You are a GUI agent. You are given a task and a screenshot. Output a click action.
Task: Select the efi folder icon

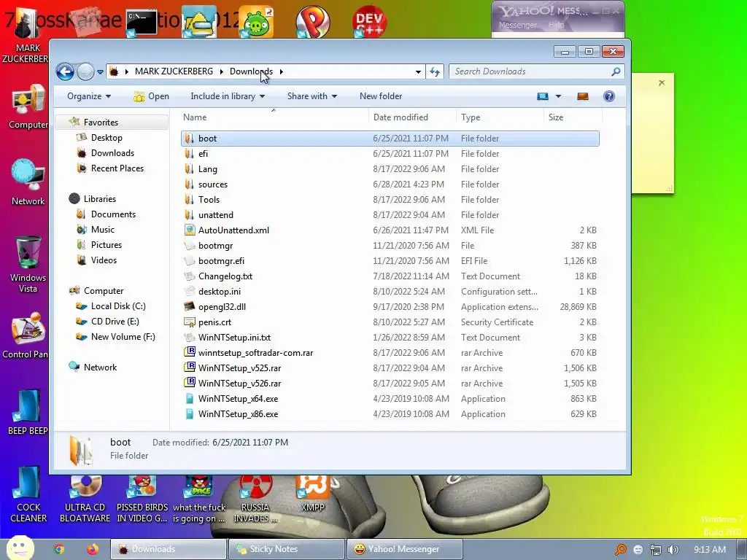coord(190,153)
